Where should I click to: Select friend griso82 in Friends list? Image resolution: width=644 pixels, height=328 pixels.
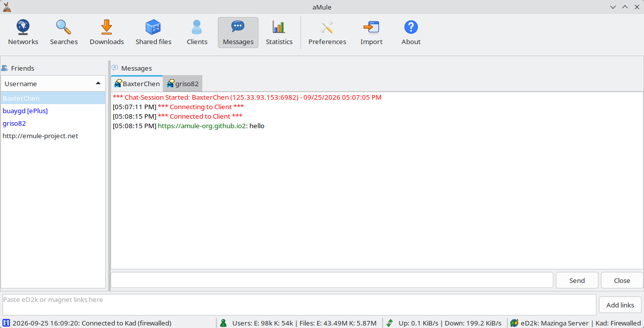coord(53,123)
